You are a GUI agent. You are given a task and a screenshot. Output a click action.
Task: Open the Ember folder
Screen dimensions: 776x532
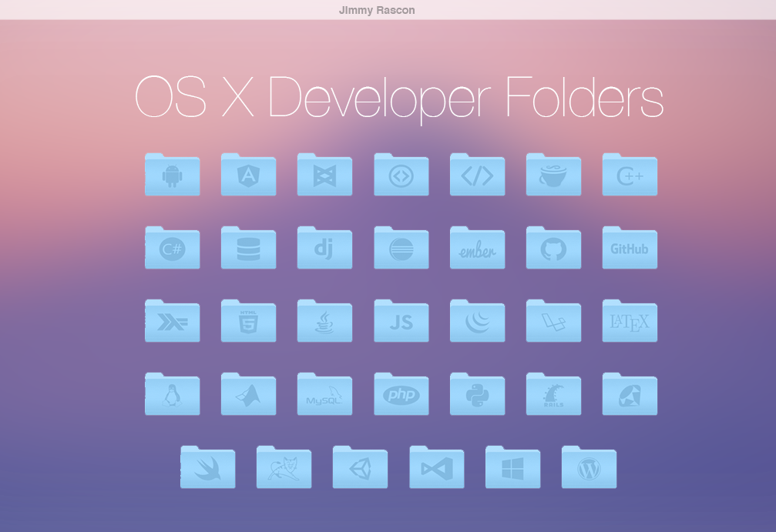pyautogui.click(x=477, y=248)
